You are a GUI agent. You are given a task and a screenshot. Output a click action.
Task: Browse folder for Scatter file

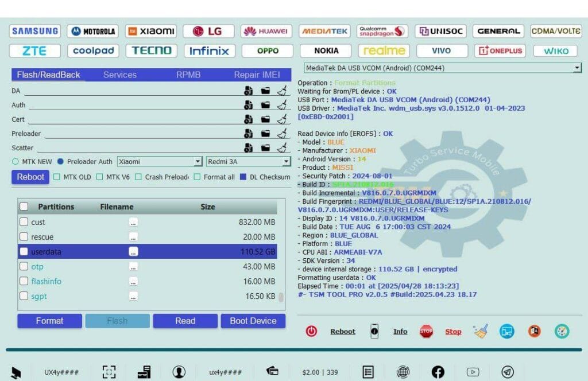[x=265, y=147]
